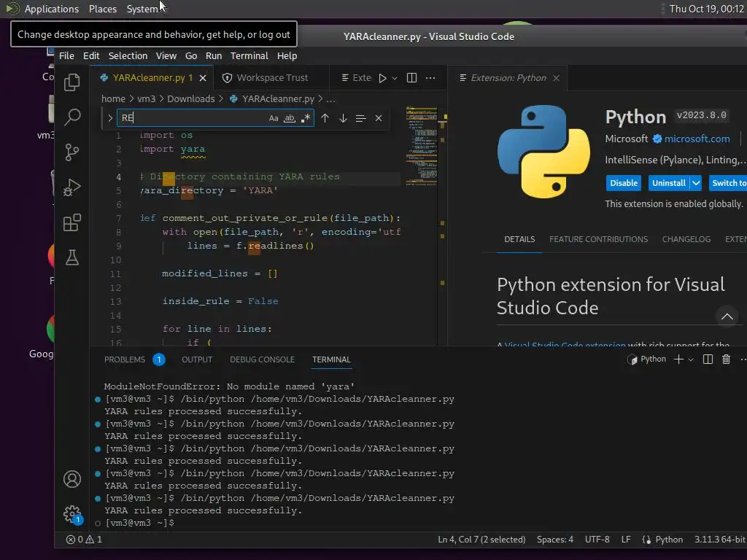Open the Search view in activity bar
The height and width of the screenshot is (560, 747).
pos(72,117)
